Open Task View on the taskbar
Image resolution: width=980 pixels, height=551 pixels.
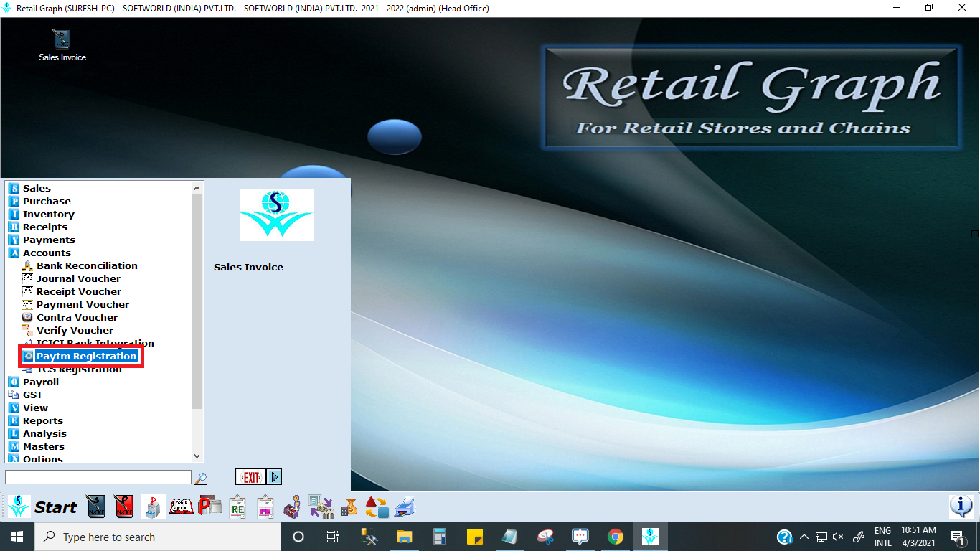point(333,537)
